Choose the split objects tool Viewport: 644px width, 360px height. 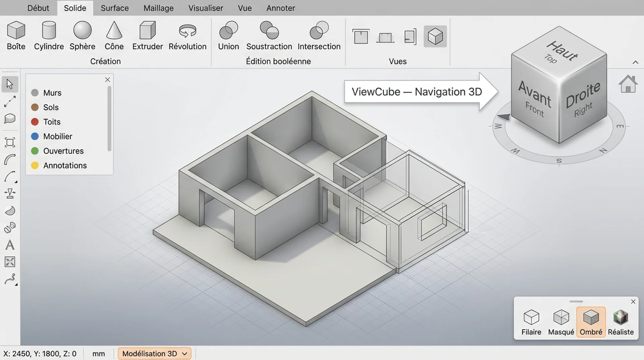pyautogui.click(x=10, y=227)
